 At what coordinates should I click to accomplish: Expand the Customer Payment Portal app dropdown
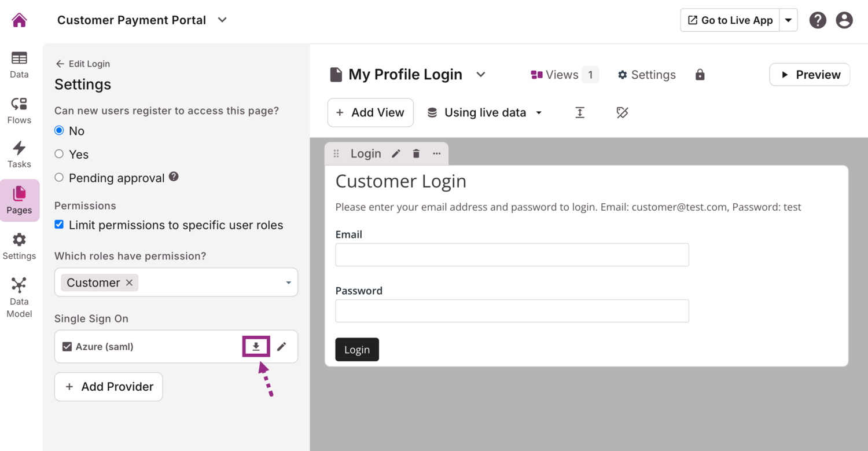point(222,20)
